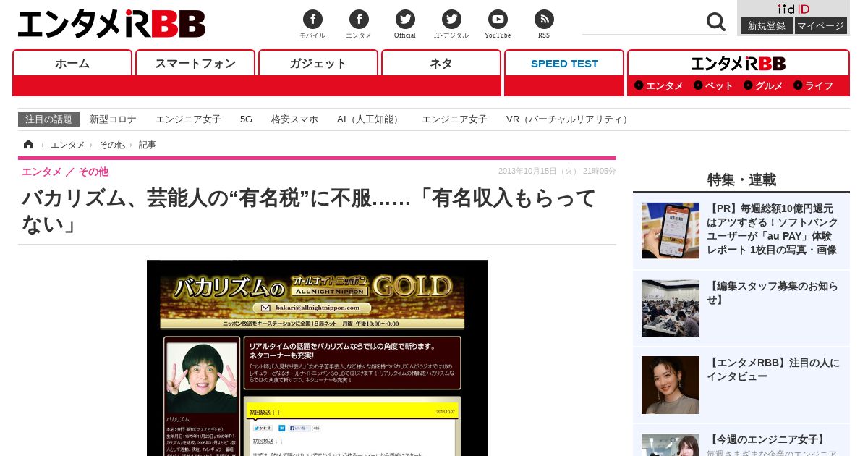Click the 特集・連載 sidebar heading
The width and height of the screenshot is (868, 456).
point(741,180)
